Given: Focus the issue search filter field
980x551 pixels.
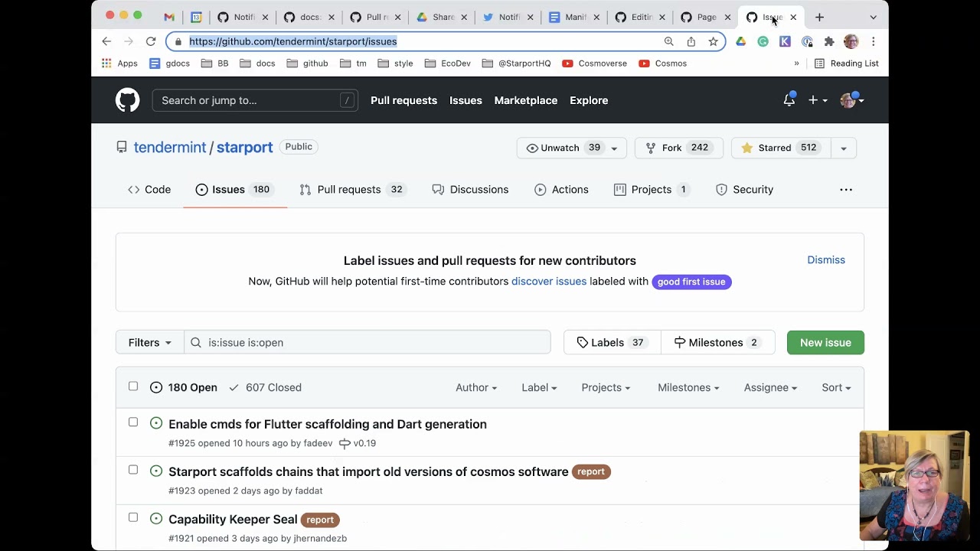Looking at the screenshot, I should 367,342.
